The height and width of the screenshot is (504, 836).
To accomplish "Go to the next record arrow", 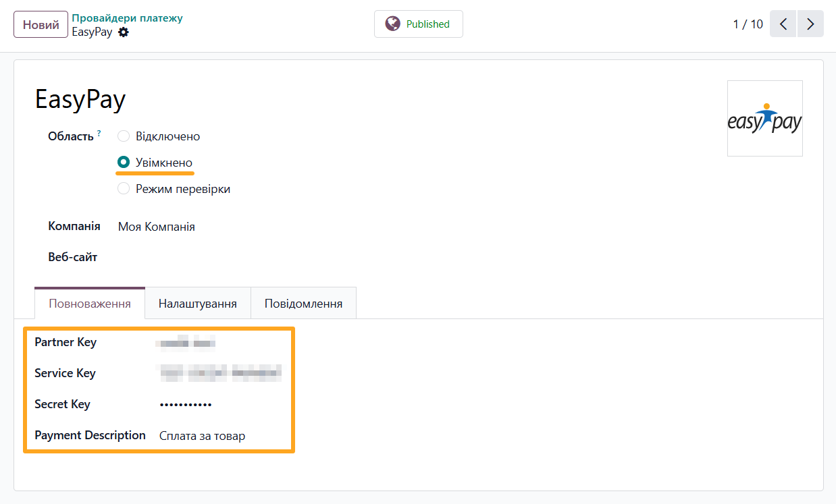I will point(810,24).
